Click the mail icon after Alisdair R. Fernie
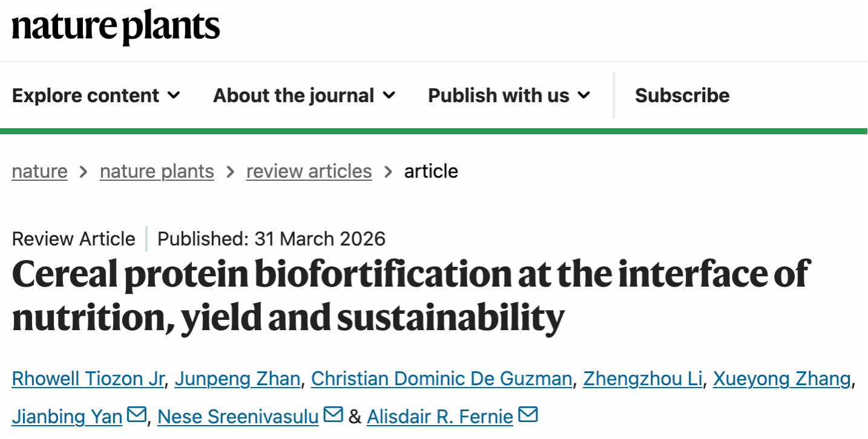The width and height of the screenshot is (868, 439). pos(528,415)
